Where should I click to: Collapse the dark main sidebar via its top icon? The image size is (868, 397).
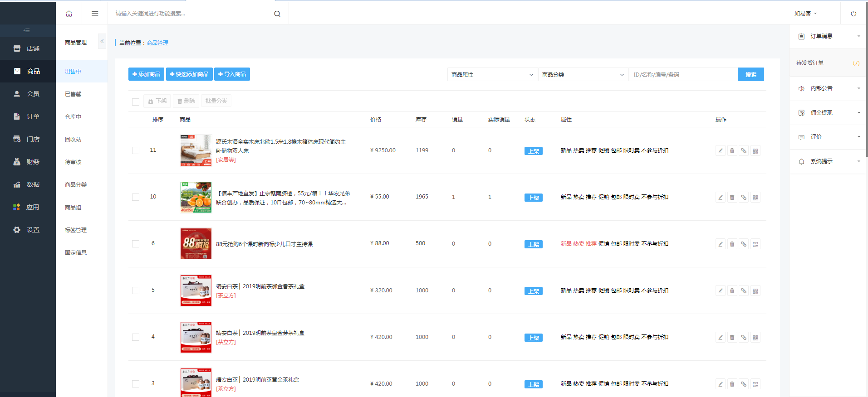27,30
